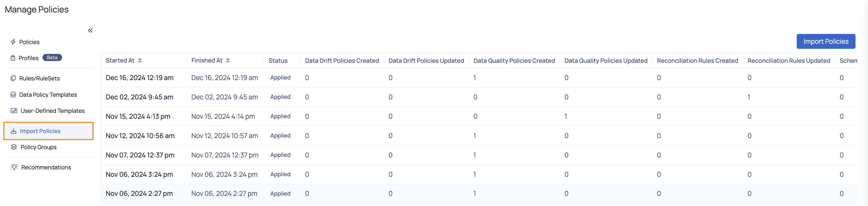Click Data Quality Policies Created header

tap(514, 60)
